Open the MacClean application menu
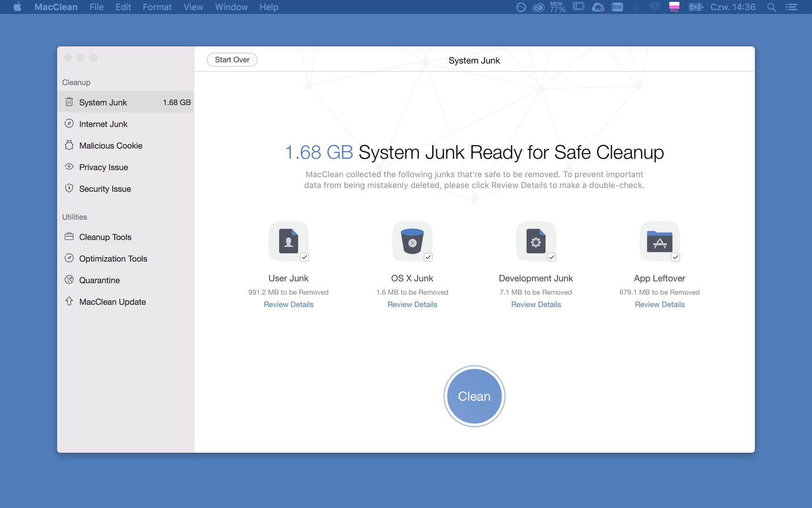Image resolution: width=812 pixels, height=508 pixels. click(56, 7)
